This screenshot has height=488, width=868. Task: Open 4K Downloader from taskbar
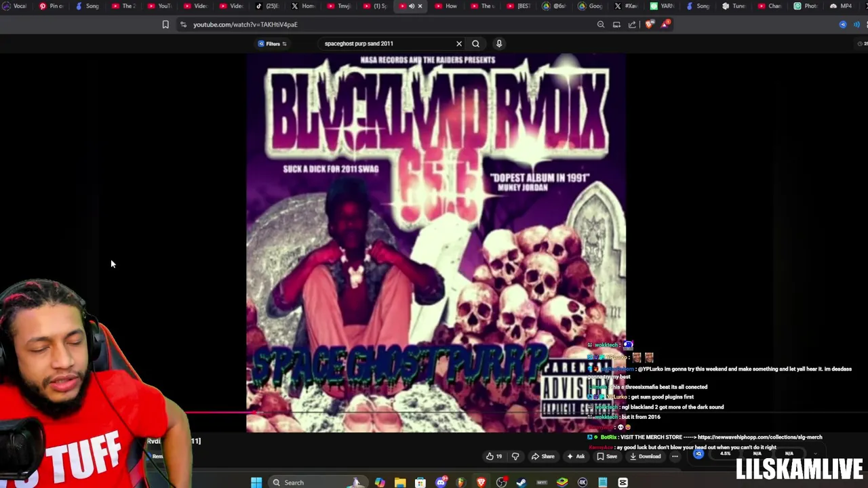(583, 483)
